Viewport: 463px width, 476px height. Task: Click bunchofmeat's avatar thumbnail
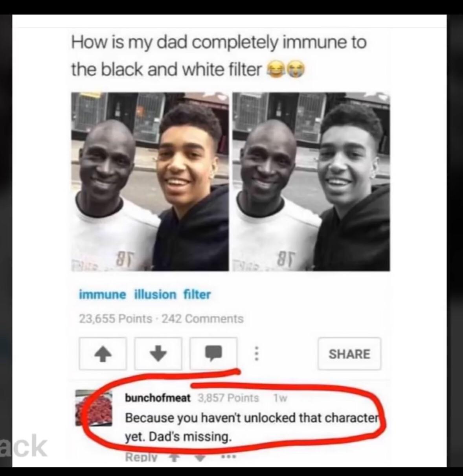coord(94,408)
